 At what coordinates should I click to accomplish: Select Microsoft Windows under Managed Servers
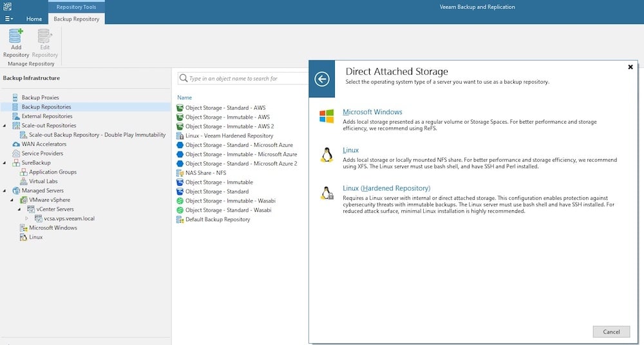point(53,228)
